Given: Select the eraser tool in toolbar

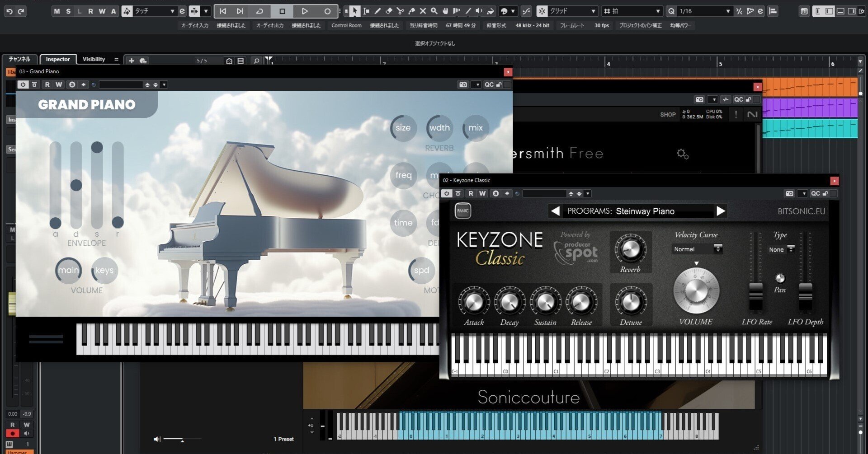Looking at the screenshot, I should click(x=389, y=11).
